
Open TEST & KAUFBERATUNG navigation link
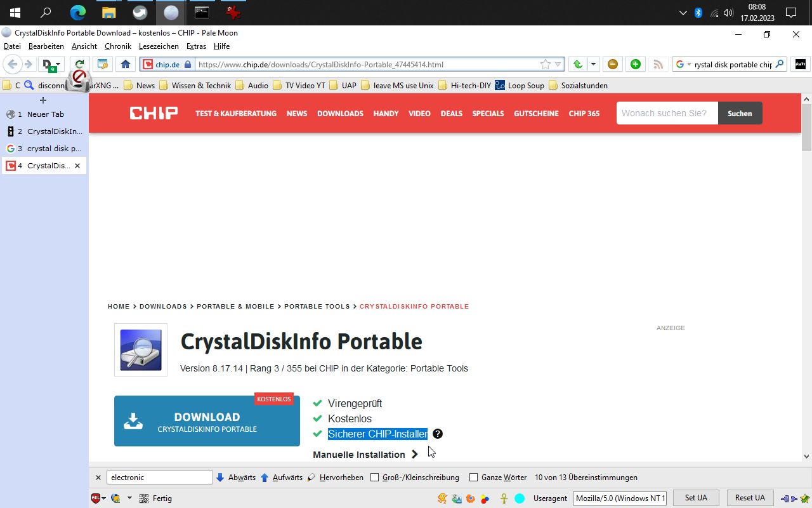pyautogui.click(x=236, y=113)
